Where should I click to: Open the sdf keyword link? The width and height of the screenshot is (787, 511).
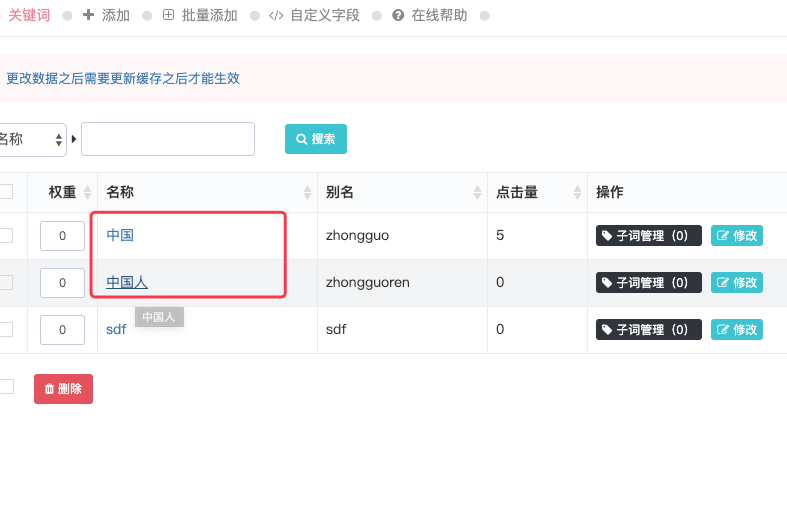click(116, 329)
